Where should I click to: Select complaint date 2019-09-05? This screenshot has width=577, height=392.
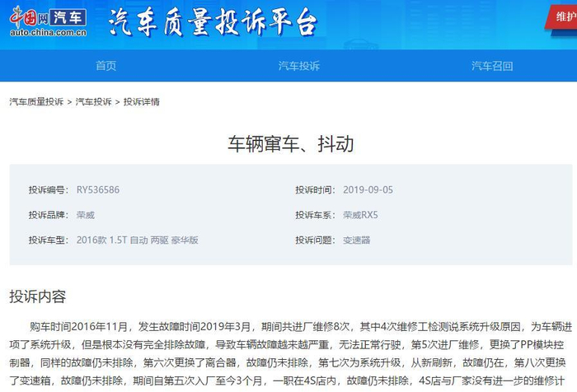click(368, 189)
